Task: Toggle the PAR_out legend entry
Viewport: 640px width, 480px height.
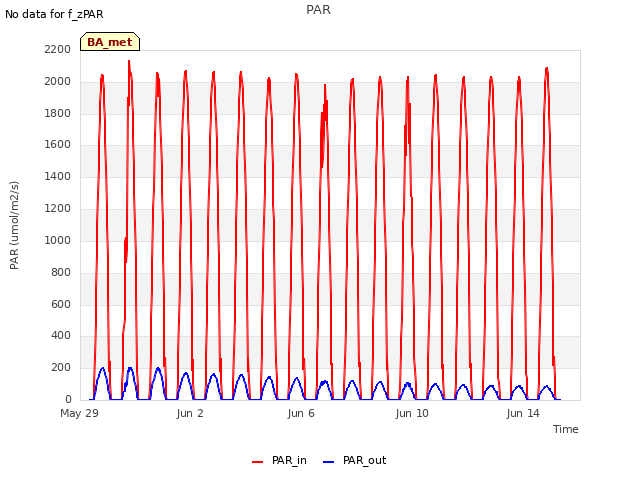Action: coord(354,461)
